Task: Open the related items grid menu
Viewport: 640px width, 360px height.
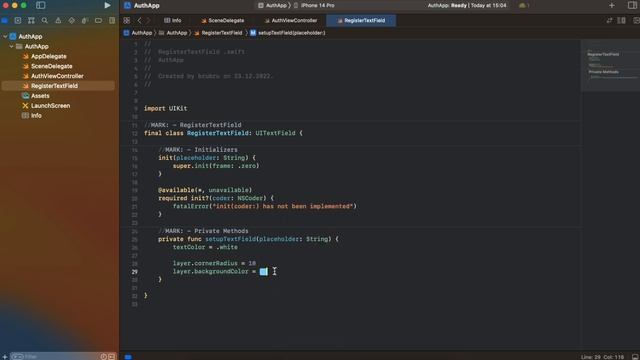Action: [x=127, y=20]
